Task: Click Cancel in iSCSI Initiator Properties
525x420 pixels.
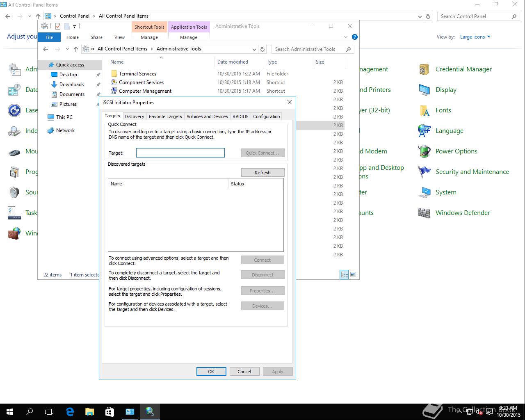Action: 244,372
